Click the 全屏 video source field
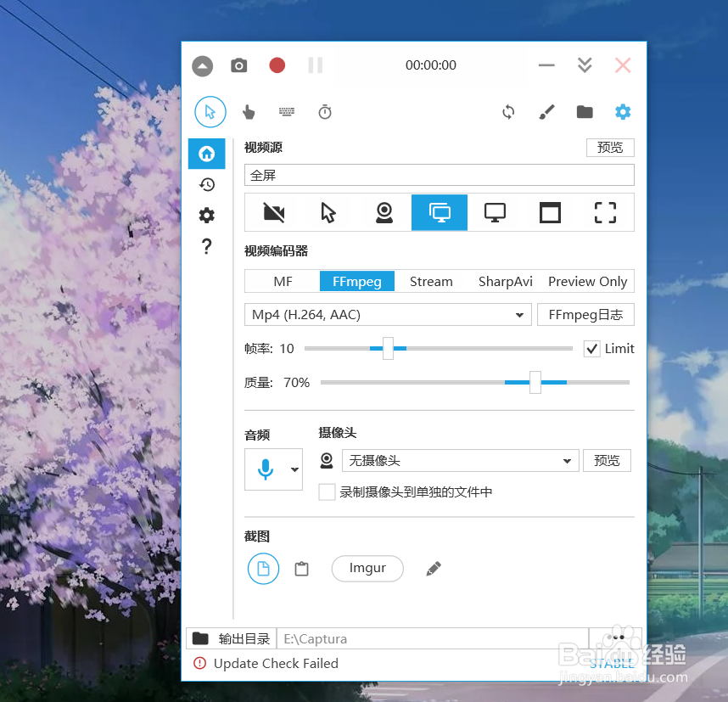The width and height of the screenshot is (728, 702). click(x=440, y=175)
